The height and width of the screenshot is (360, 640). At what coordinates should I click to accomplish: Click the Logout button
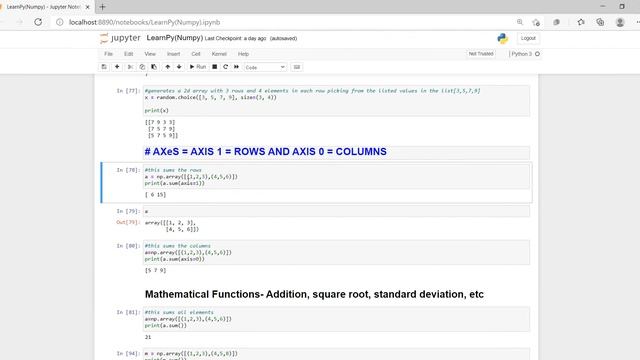coord(528,38)
